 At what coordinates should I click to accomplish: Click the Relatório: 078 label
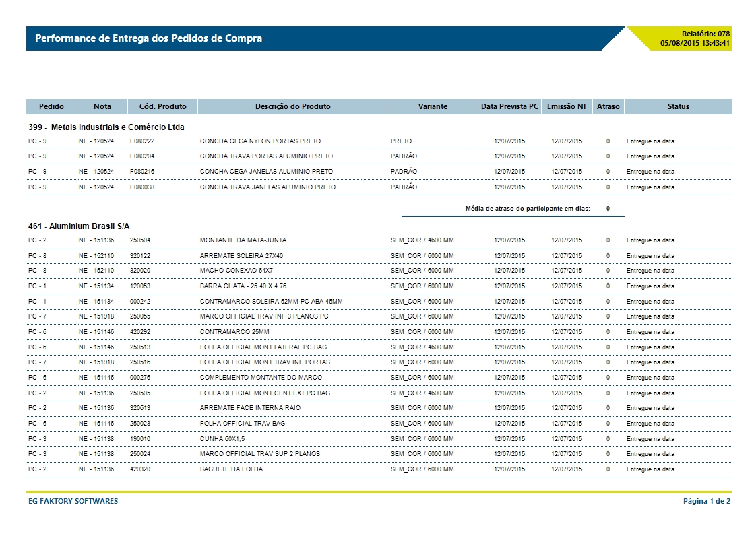click(705, 34)
